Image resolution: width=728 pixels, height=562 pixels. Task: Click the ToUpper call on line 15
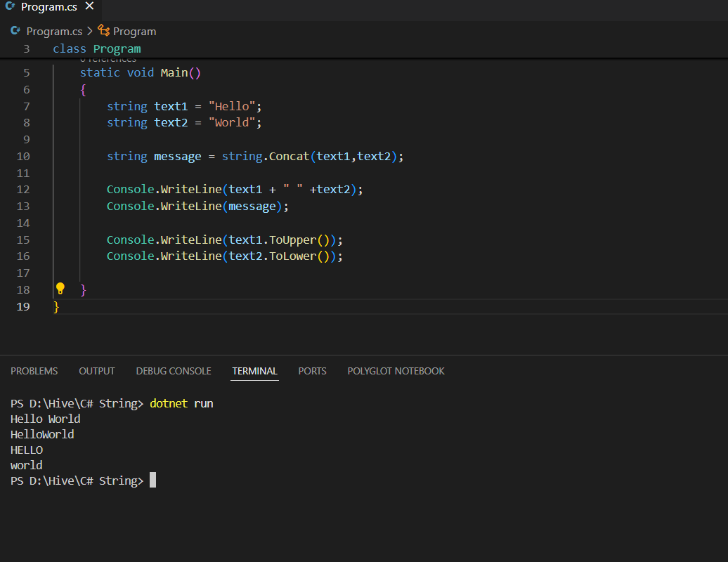(293, 240)
